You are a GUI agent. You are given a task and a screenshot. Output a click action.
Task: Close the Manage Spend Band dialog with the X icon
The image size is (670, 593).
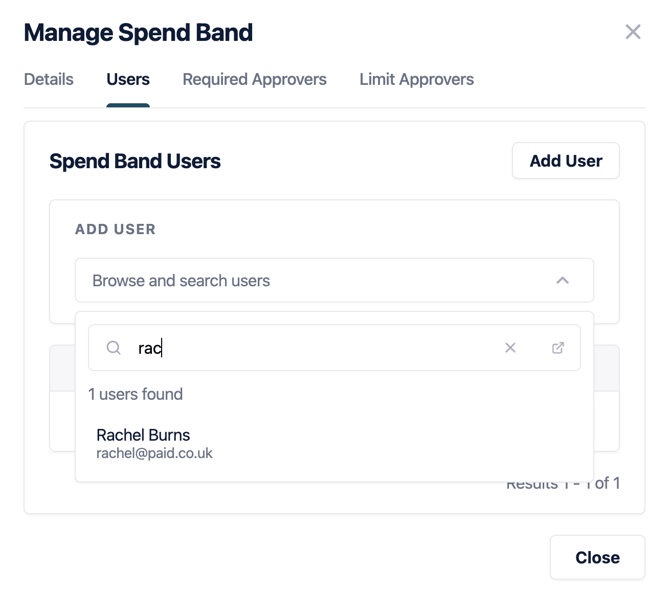(633, 32)
